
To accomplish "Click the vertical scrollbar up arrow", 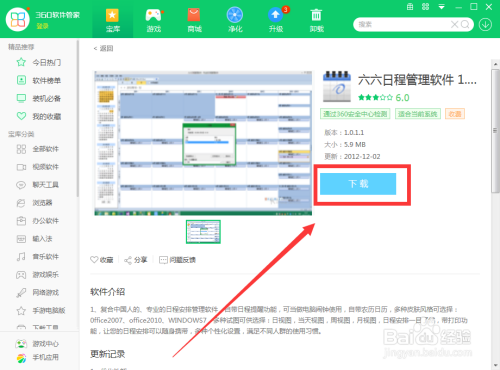I will point(495,64).
